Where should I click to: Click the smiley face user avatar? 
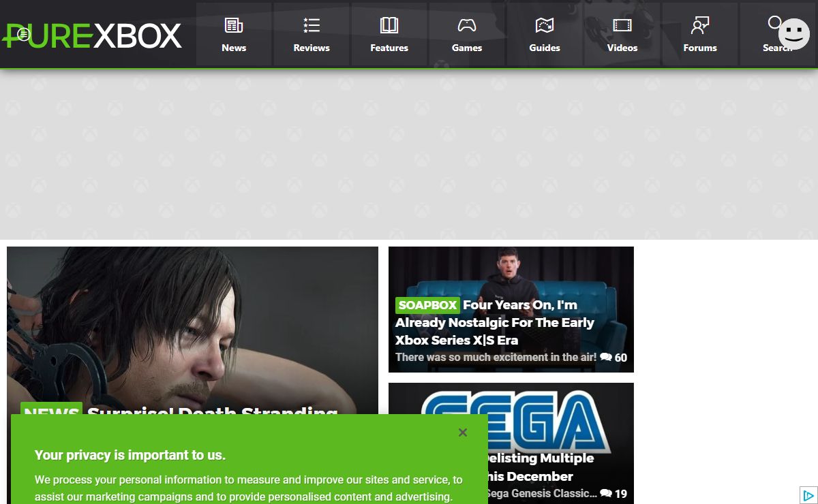coord(794,34)
